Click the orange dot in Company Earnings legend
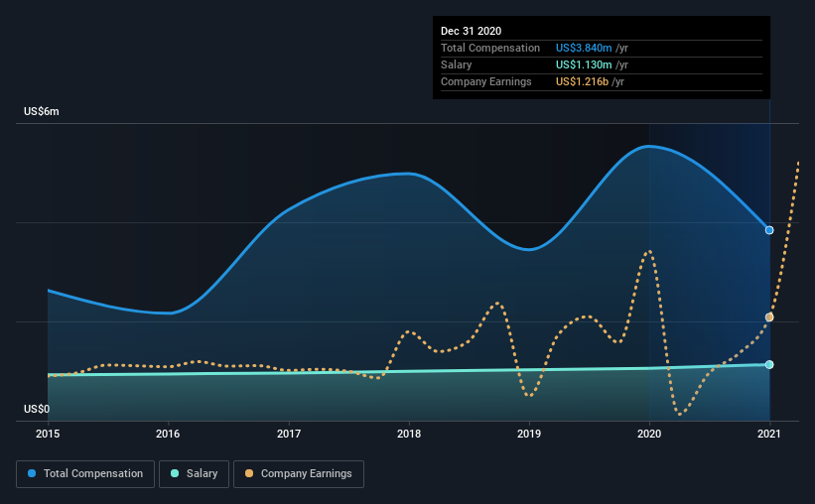The image size is (815, 504). (249, 473)
